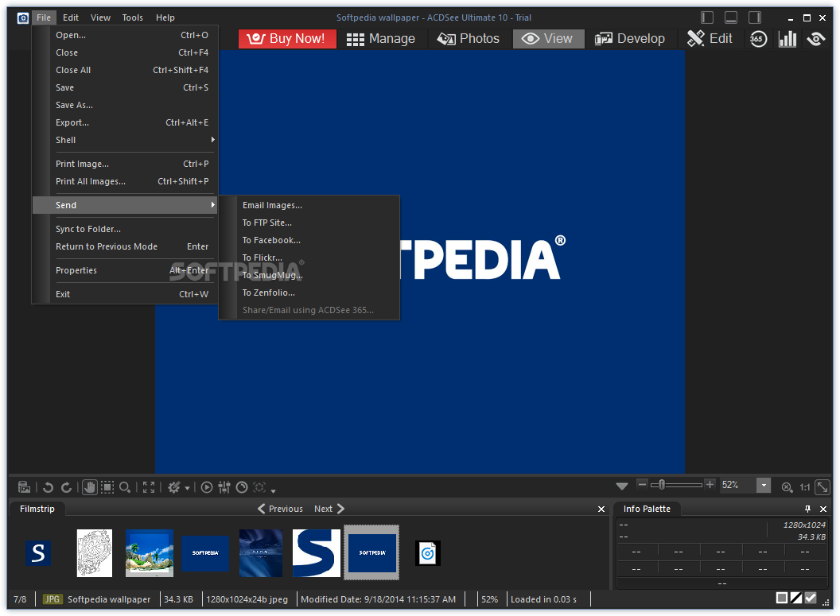Select To FTP Site... option
Viewport: 840px width, 616px height.
pos(309,223)
